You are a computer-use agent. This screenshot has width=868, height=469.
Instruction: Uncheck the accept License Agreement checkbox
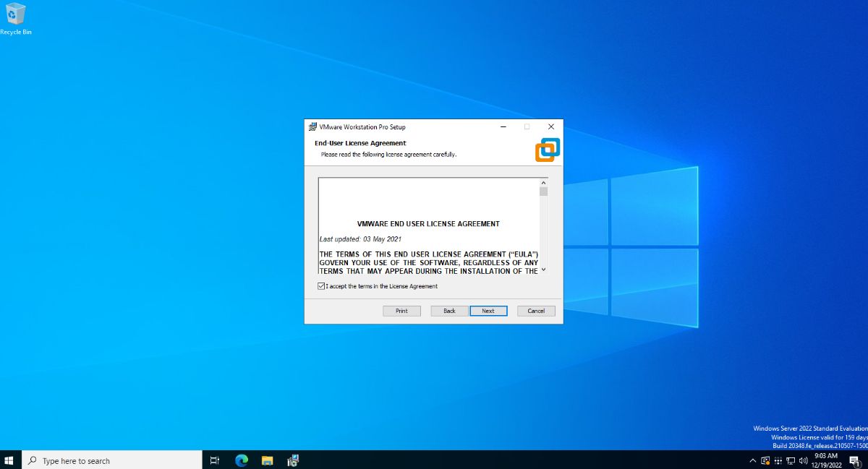click(320, 286)
